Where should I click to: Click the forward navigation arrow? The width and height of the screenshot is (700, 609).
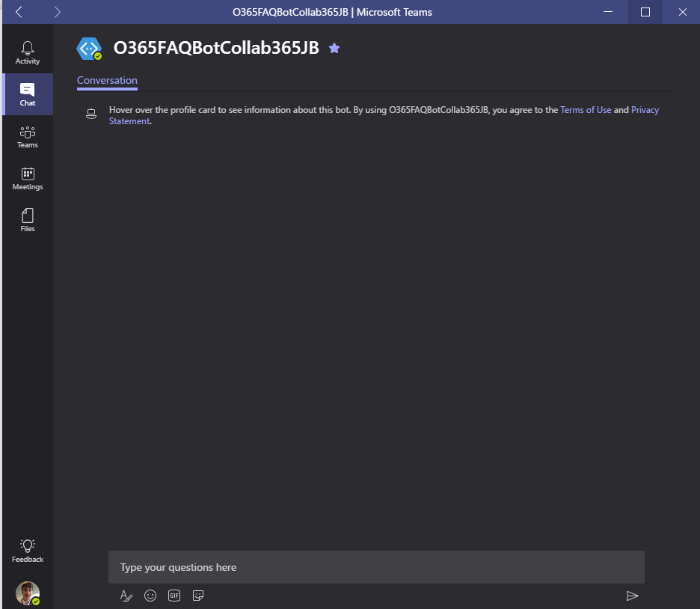point(57,12)
